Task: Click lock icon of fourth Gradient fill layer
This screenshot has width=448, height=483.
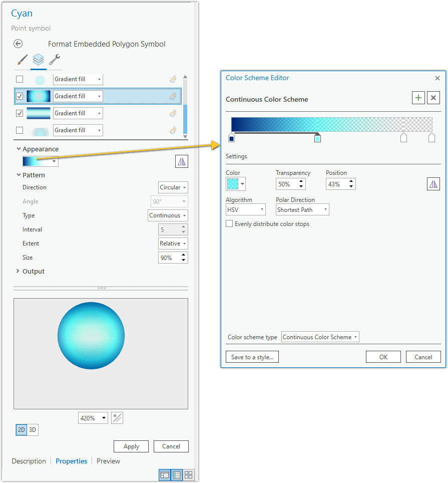Action: pos(173,130)
